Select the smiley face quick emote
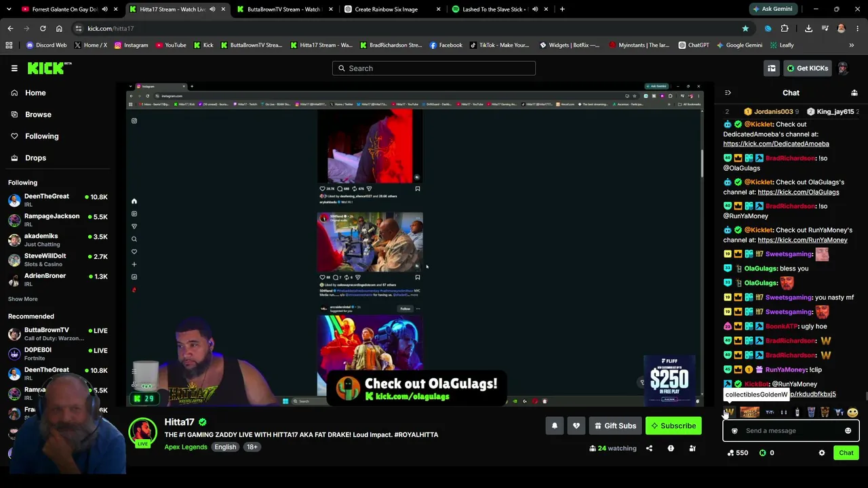This screenshot has width=868, height=488. [x=852, y=412]
